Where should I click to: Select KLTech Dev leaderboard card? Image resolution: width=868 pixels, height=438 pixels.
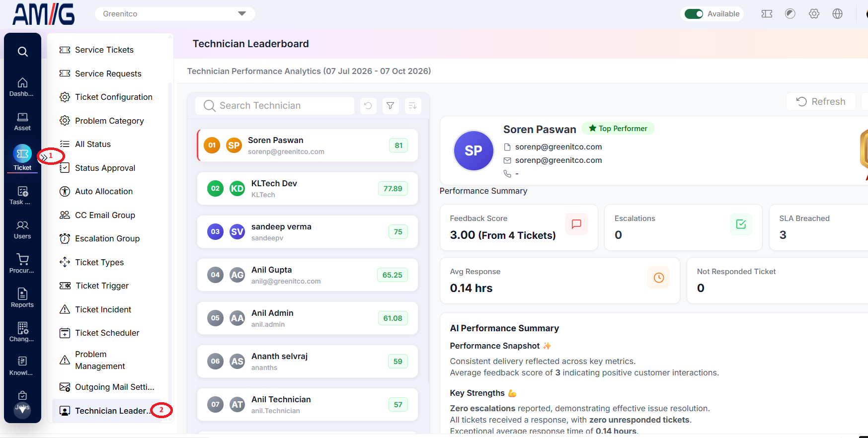[308, 189]
